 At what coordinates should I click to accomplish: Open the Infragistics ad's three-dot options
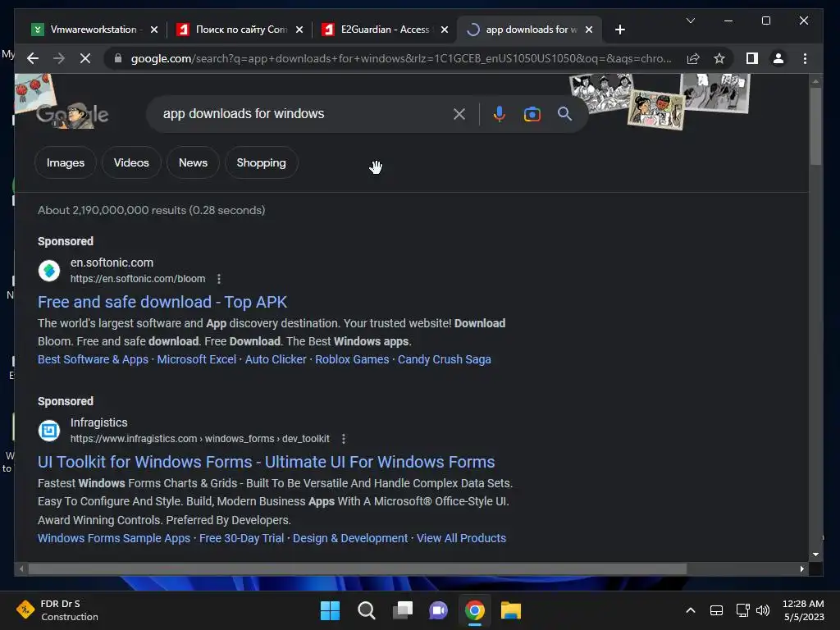tap(344, 439)
